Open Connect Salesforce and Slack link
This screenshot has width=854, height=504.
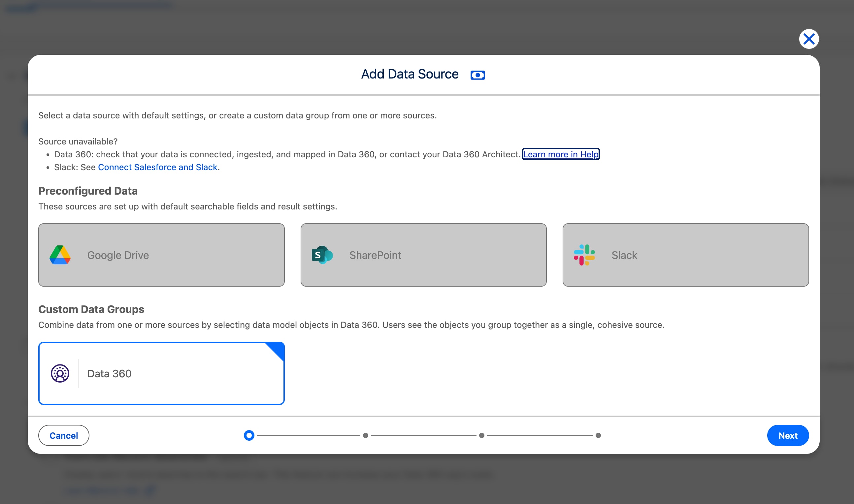158,167
